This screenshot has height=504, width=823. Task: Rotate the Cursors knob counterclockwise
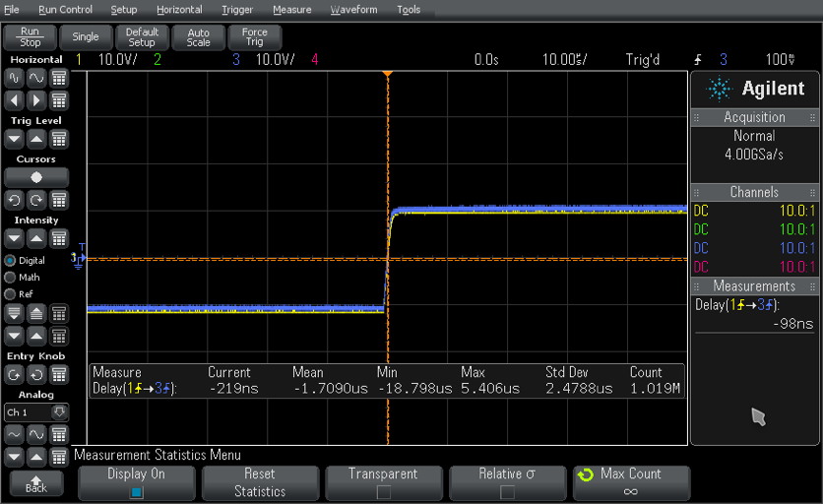pyautogui.click(x=14, y=200)
